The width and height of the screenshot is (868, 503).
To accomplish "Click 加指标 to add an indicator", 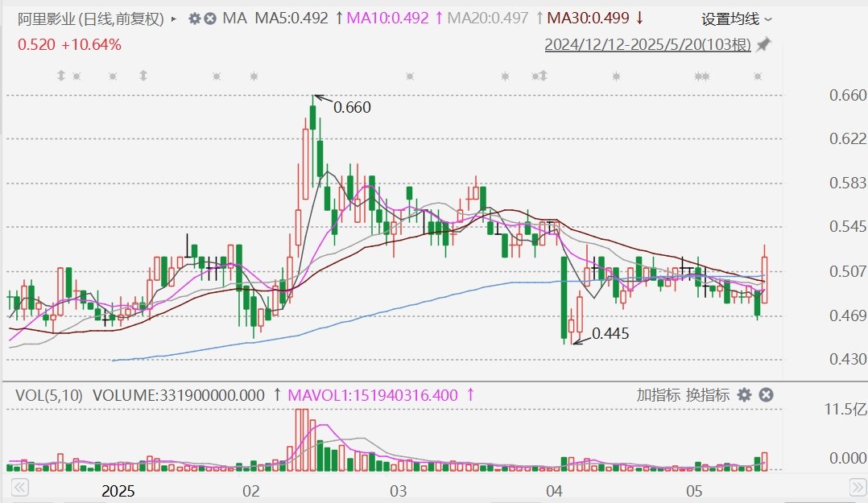I will tap(658, 394).
